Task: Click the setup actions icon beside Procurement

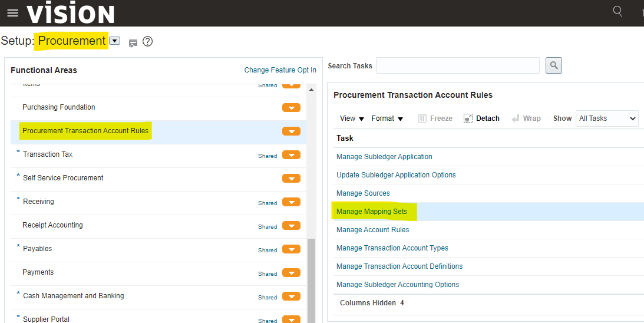Action: pos(133,42)
